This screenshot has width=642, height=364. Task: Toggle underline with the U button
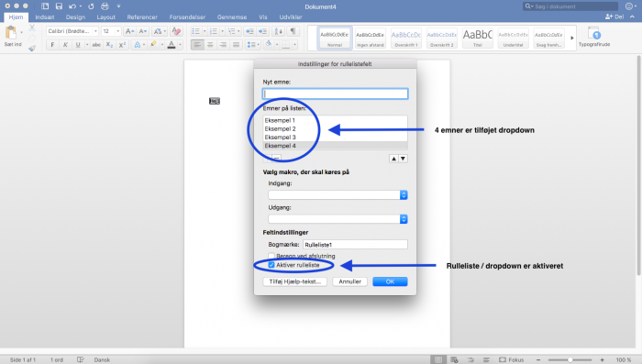pyautogui.click(x=78, y=45)
